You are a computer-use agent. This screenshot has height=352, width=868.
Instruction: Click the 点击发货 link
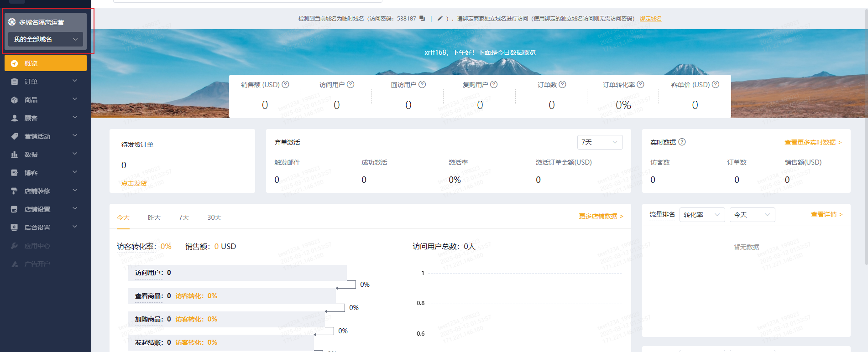click(x=134, y=183)
